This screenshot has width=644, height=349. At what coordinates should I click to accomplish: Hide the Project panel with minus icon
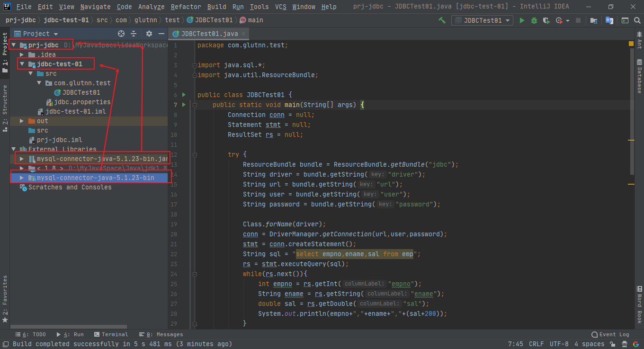[x=161, y=34]
